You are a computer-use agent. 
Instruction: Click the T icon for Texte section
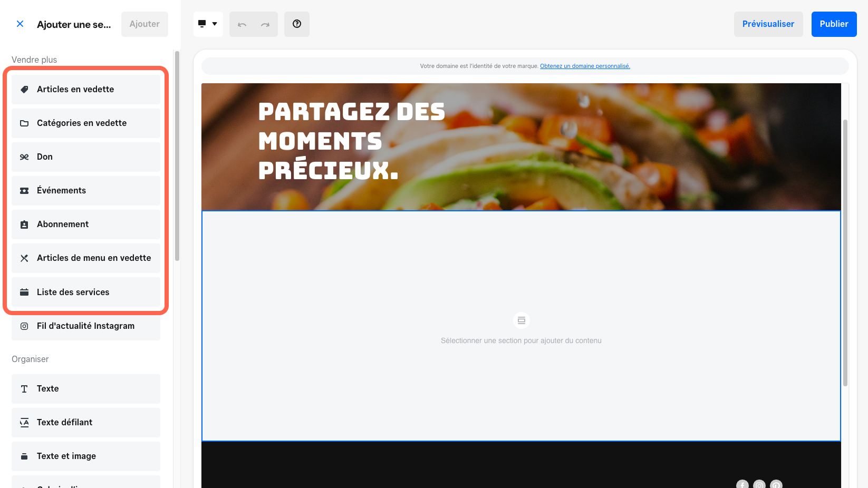tap(24, 389)
